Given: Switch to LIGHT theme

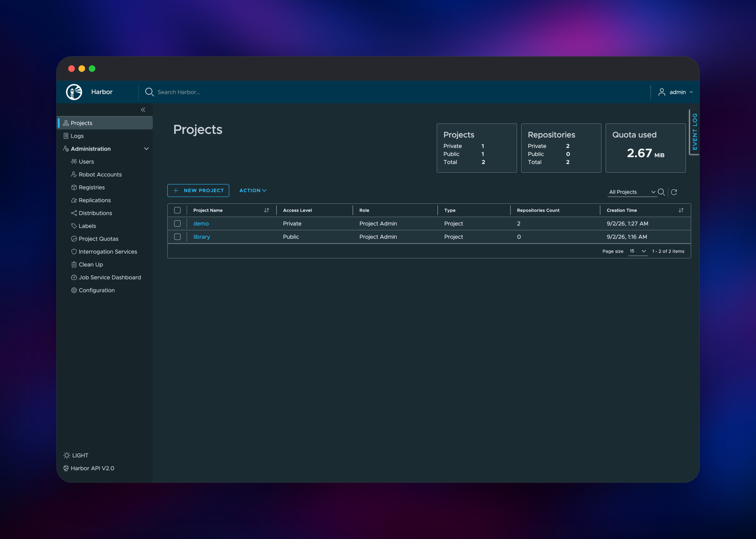Looking at the screenshot, I should pyautogui.click(x=76, y=455).
